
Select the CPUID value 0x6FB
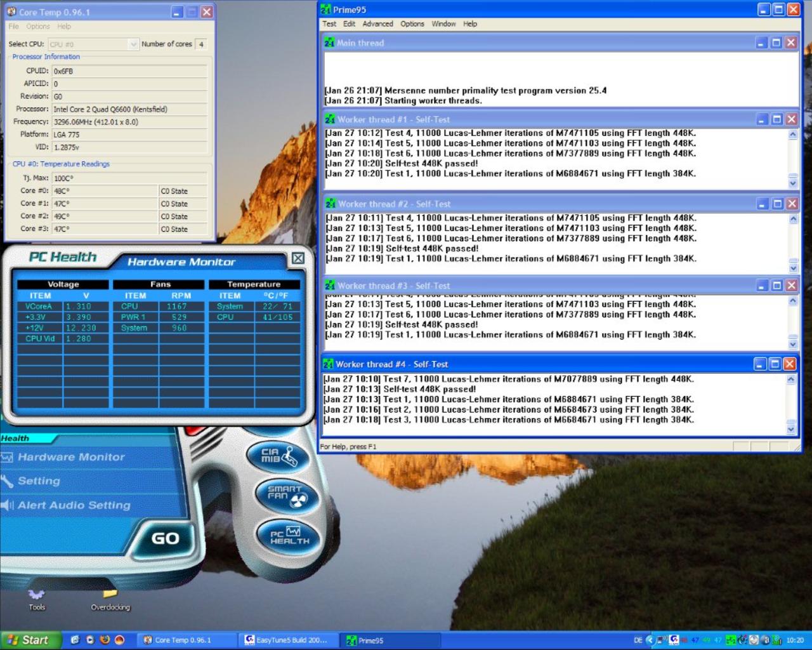tap(129, 71)
